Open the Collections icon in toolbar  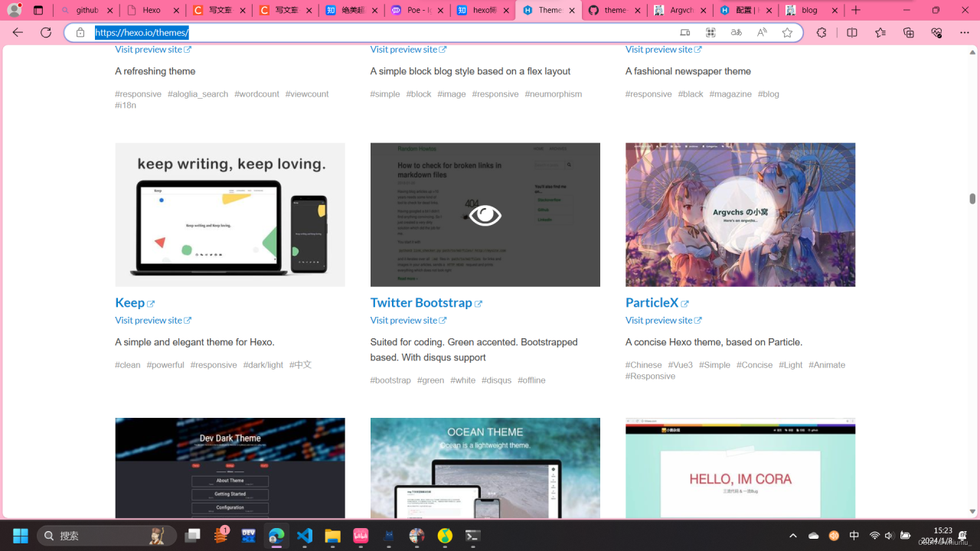pyautogui.click(x=909, y=32)
